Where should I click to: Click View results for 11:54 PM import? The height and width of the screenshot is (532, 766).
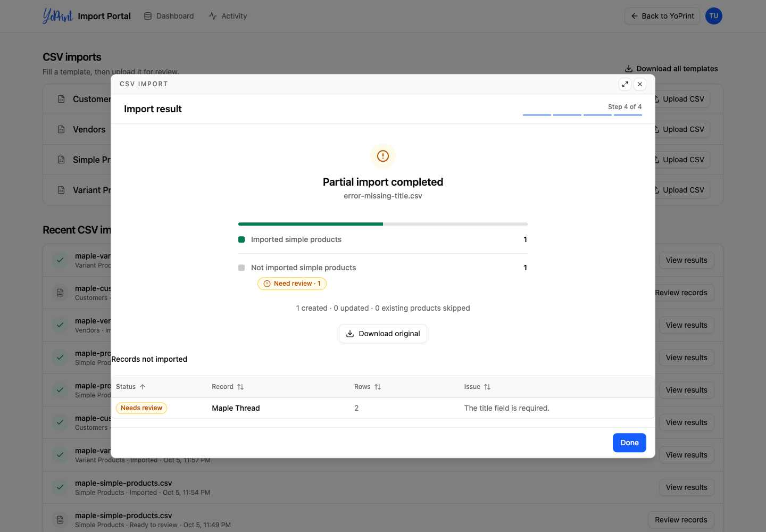686,487
